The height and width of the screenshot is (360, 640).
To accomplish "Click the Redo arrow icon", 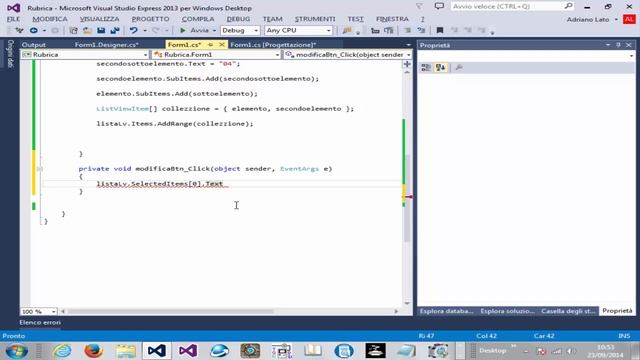I will (x=156, y=30).
